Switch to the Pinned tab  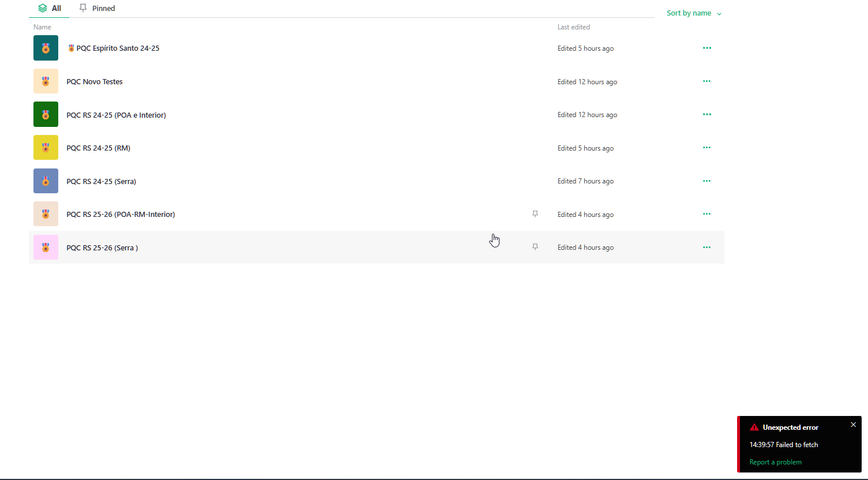[97, 9]
